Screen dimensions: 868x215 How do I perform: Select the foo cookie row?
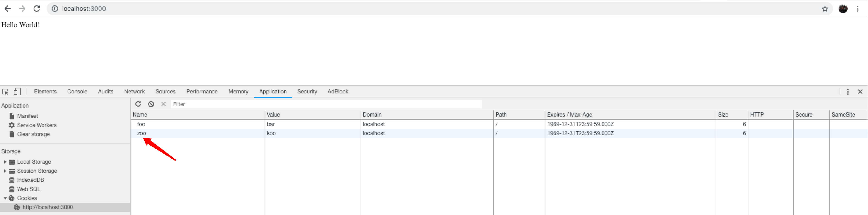499,124
